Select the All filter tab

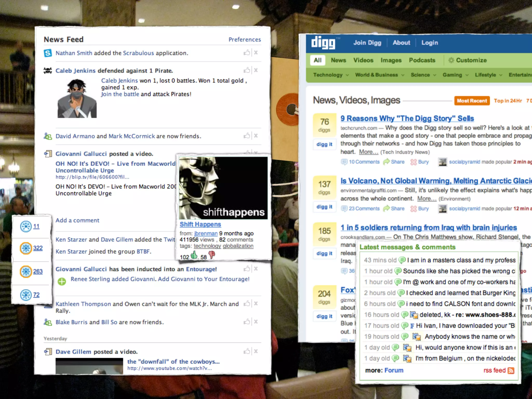[317, 60]
